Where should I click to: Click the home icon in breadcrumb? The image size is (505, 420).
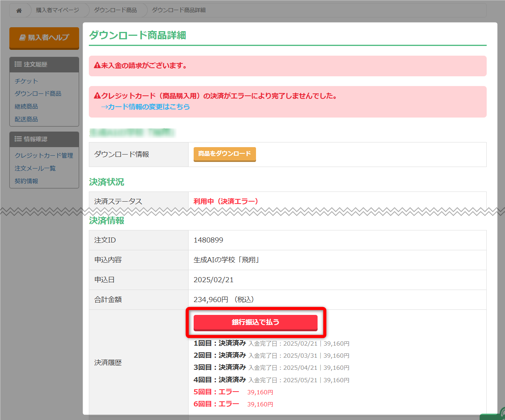[x=19, y=11]
